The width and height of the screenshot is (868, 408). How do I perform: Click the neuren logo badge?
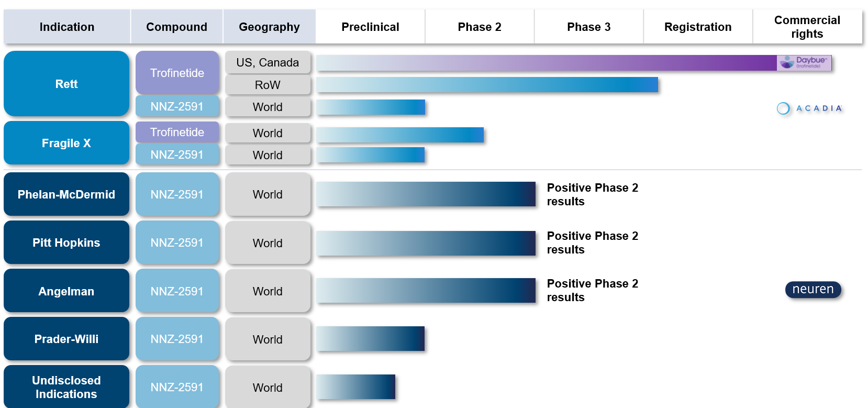pos(813,289)
